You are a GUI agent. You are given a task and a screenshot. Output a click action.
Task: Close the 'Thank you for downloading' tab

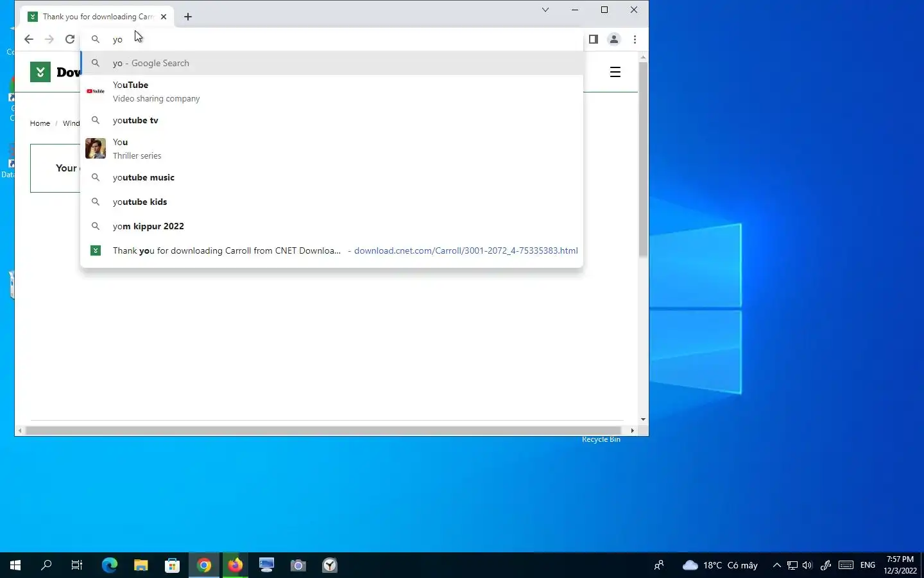pyautogui.click(x=164, y=17)
